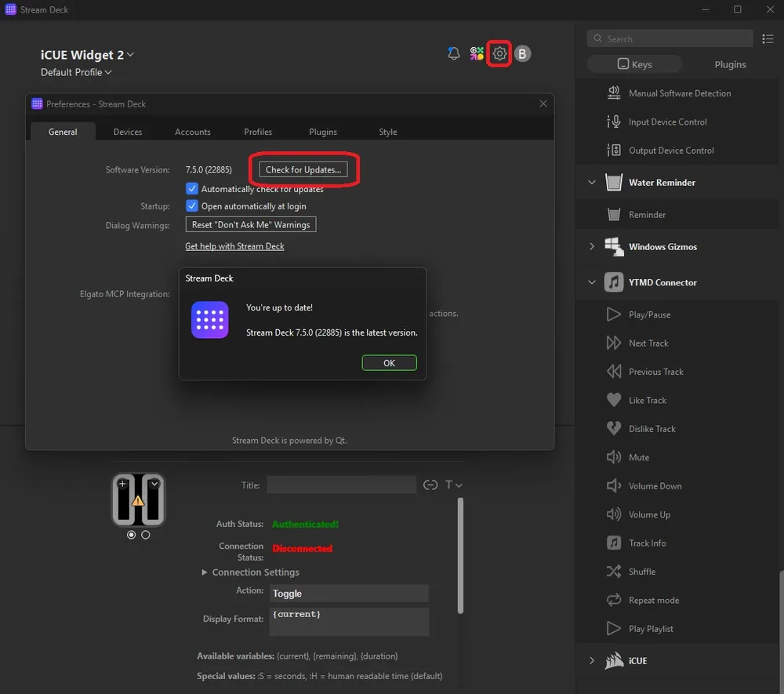Image resolution: width=784 pixels, height=694 pixels.
Task: Expand the Windows Gizmos category
Action: pos(592,246)
